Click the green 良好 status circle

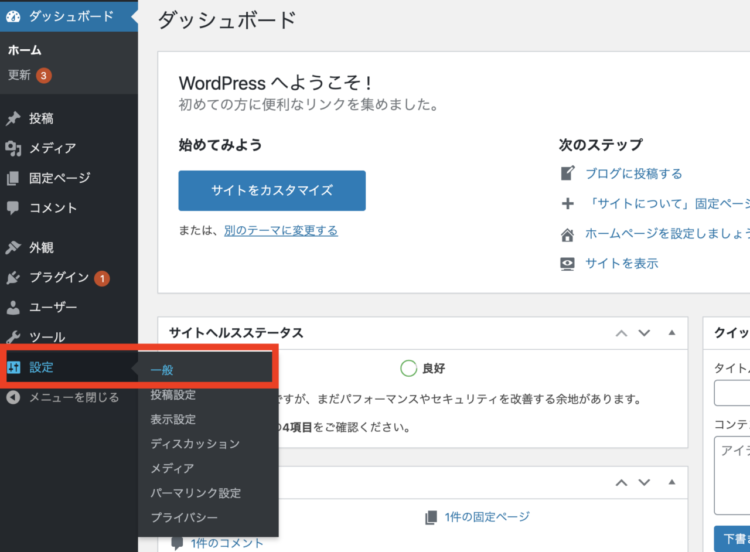(408, 368)
